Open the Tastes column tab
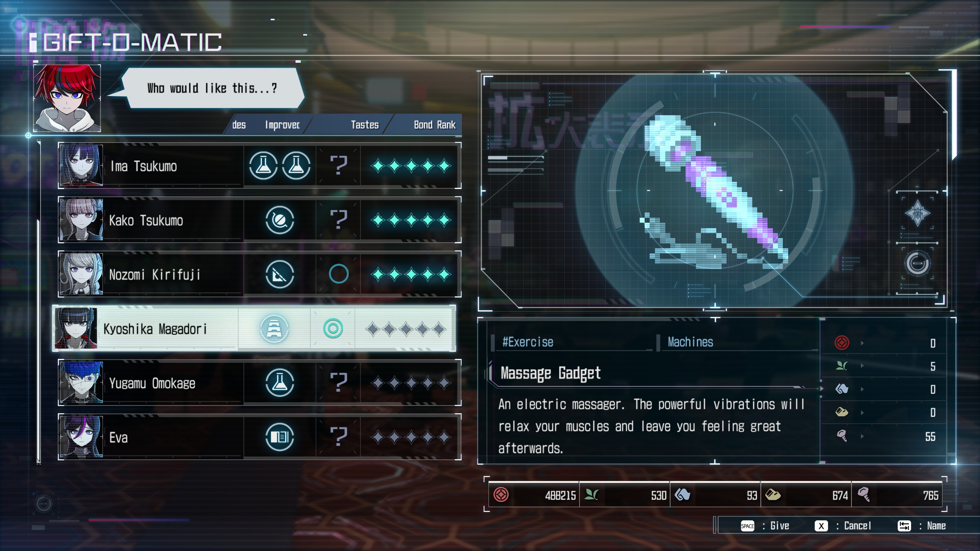 pyautogui.click(x=364, y=125)
